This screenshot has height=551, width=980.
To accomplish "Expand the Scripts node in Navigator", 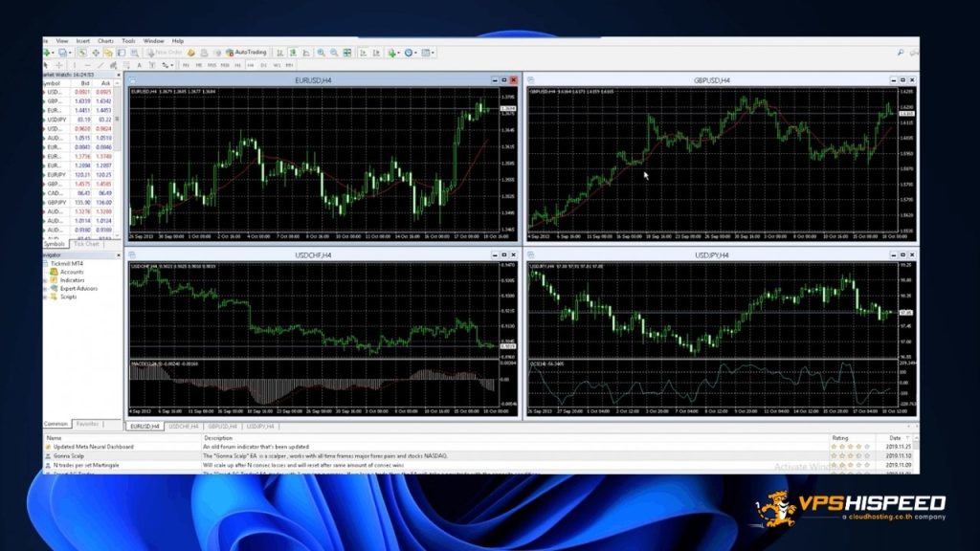I will 46,297.
